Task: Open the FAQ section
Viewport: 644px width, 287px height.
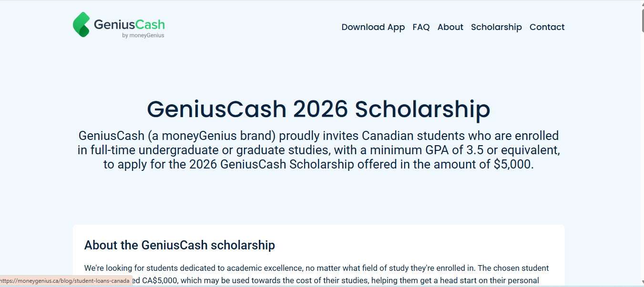Action: [421, 27]
